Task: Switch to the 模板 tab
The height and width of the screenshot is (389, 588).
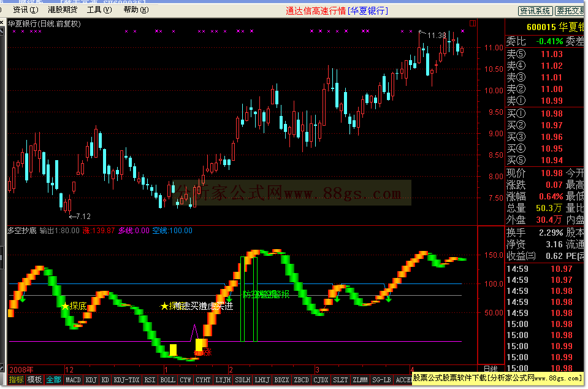Action: pos(34,380)
